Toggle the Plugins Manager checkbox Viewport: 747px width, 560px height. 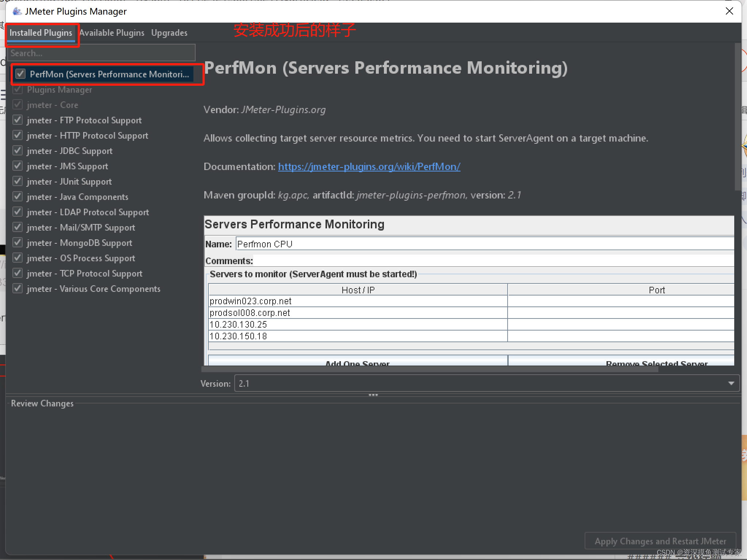[18, 89]
